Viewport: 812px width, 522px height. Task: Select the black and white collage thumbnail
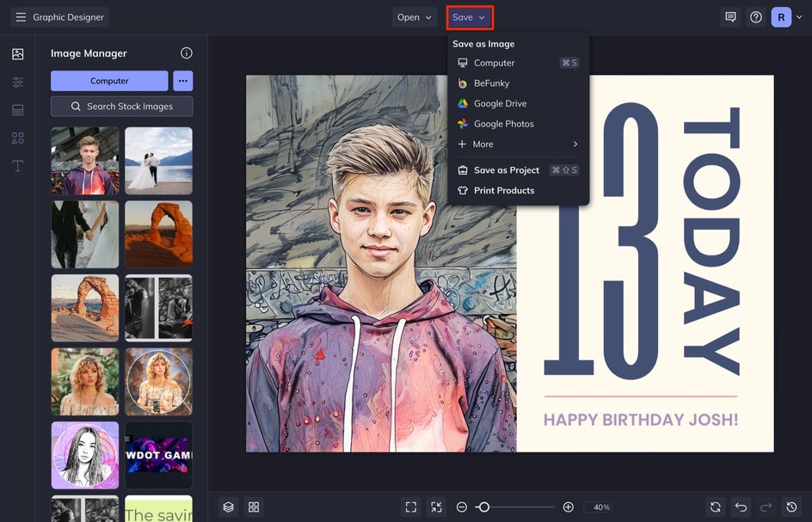click(x=158, y=308)
